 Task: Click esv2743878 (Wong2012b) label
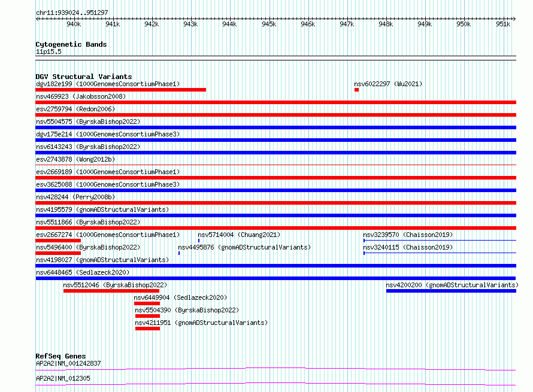coord(75,159)
